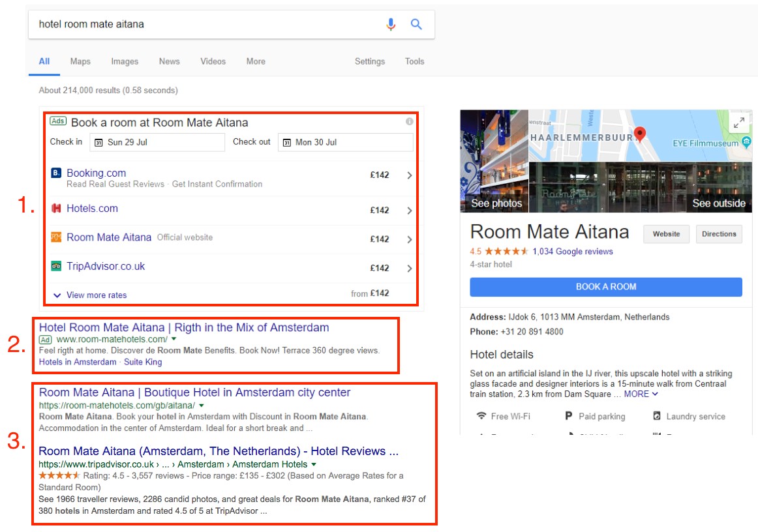Open the Booking.com rate link
Viewport: 758px width, 532px height.
pos(96,173)
